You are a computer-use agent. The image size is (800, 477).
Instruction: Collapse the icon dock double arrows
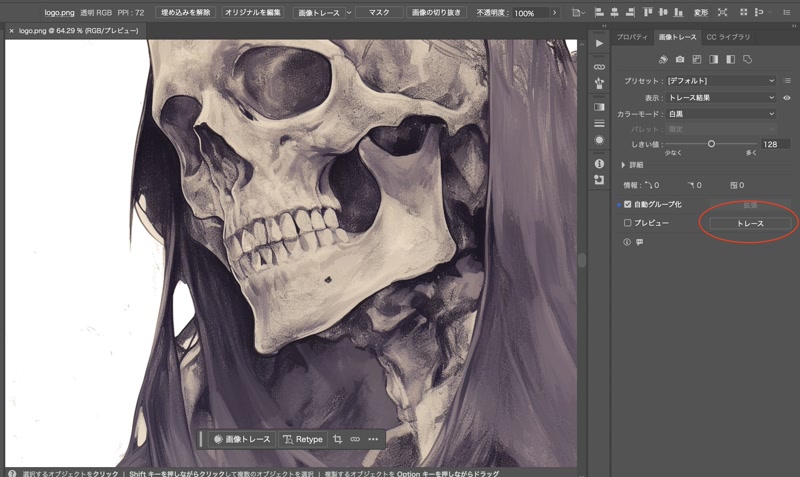click(604, 26)
